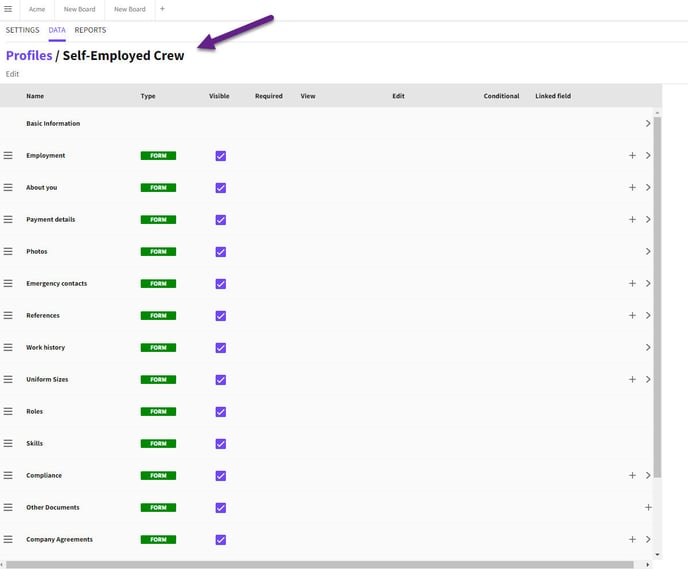Expand the Employment row chevron
The image size is (688, 569).
(648, 155)
